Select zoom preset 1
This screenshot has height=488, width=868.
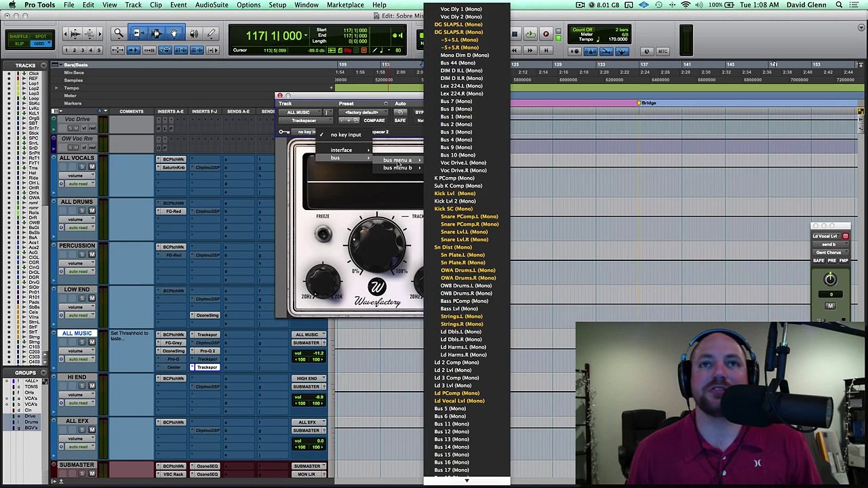click(x=66, y=51)
